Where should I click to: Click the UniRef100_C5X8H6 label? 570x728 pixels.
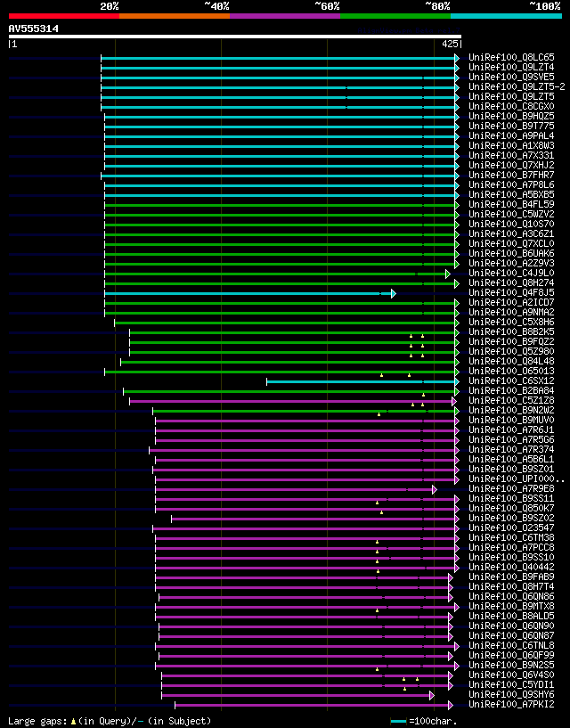click(511, 322)
